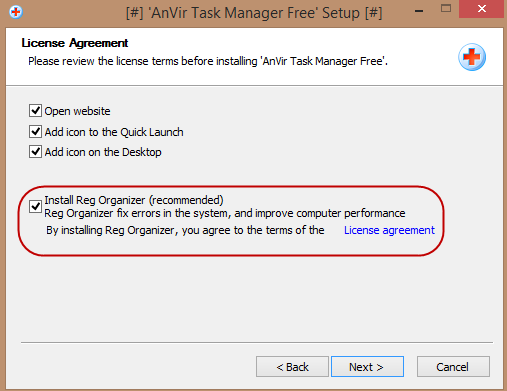Image resolution: width=507 pixels, height=391 pixels.
Task: Close the setup window
Action: click(x=482, y=9)
